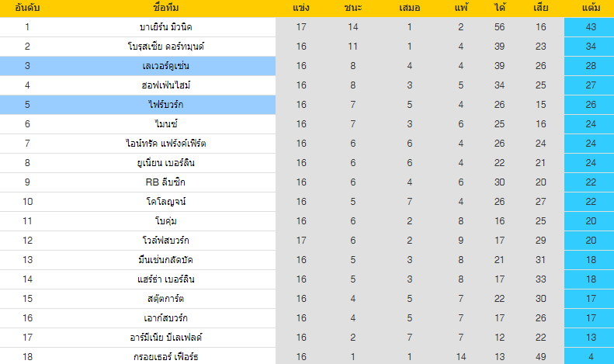Open ไอน์ทรัค แฟรังค์เฟิร์ต team entry
This screenshot has width=614, height=364.
(165, 144)
